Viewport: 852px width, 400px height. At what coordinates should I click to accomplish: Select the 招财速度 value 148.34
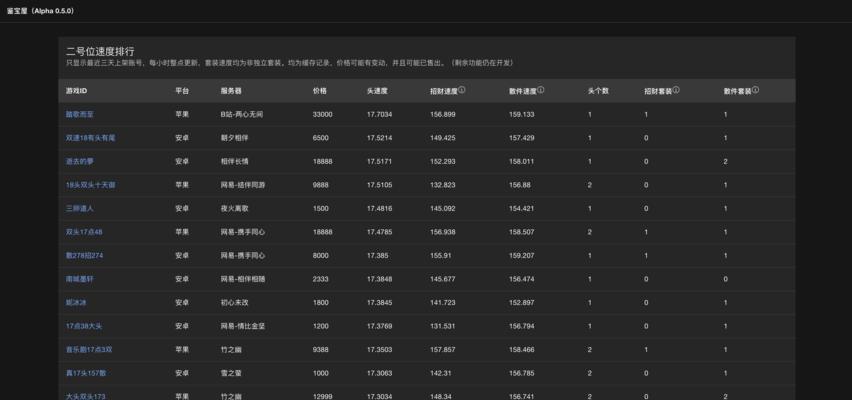pos(440,396)
